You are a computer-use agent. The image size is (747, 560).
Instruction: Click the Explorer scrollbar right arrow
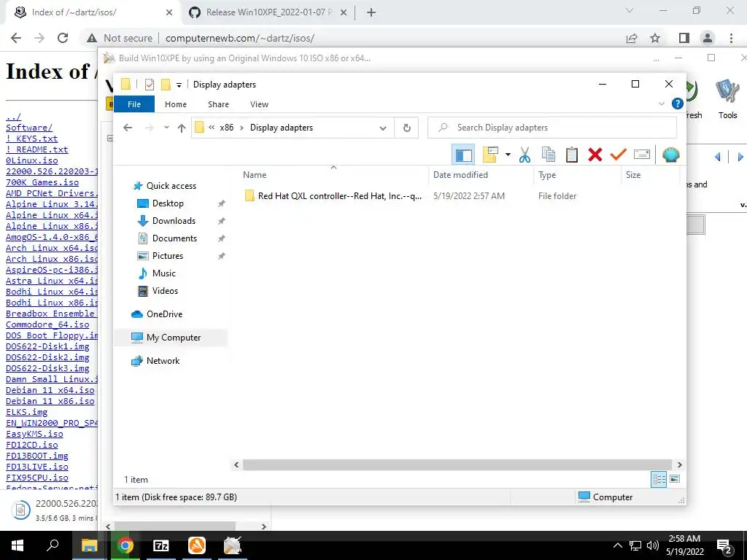click(679, 464)
